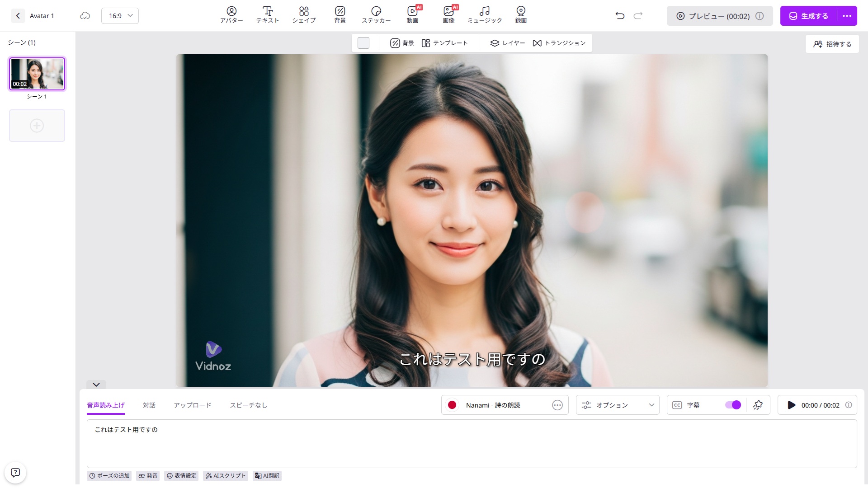
Task: Collapse the script panel with chevron
Action: click(x=96, y=385)
